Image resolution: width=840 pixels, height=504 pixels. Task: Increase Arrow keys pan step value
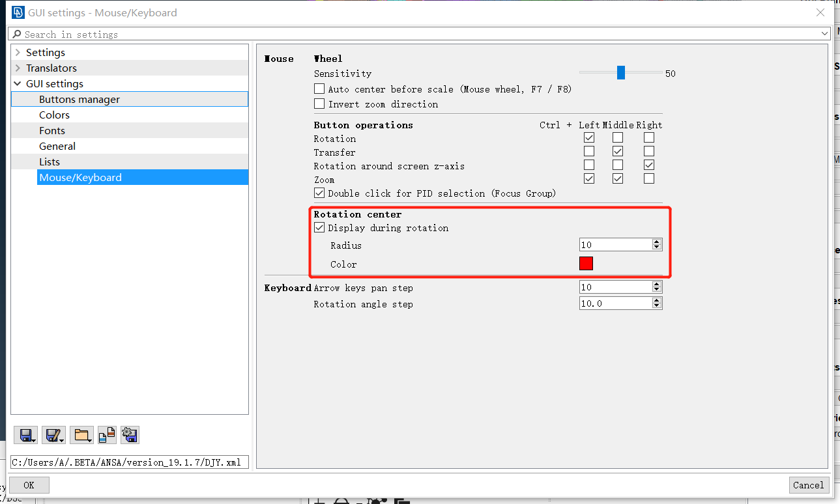pos(657,284)
